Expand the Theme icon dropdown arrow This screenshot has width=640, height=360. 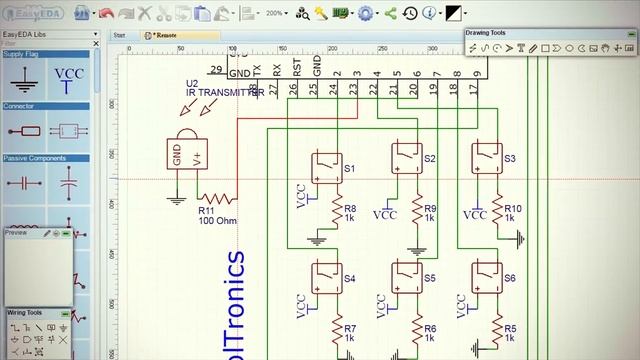(x=465, y=14)
